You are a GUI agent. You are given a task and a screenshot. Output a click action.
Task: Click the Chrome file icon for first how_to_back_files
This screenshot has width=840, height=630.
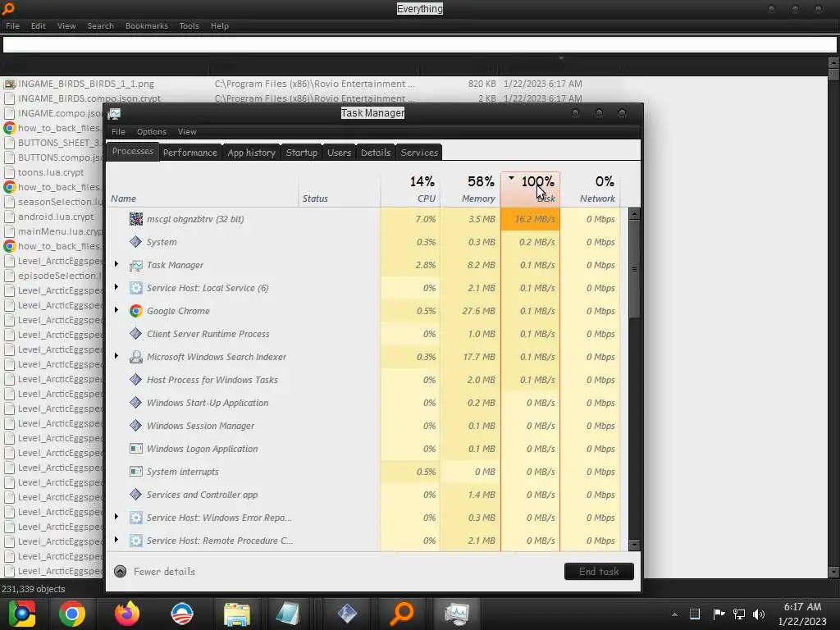[x=9, y=128]
